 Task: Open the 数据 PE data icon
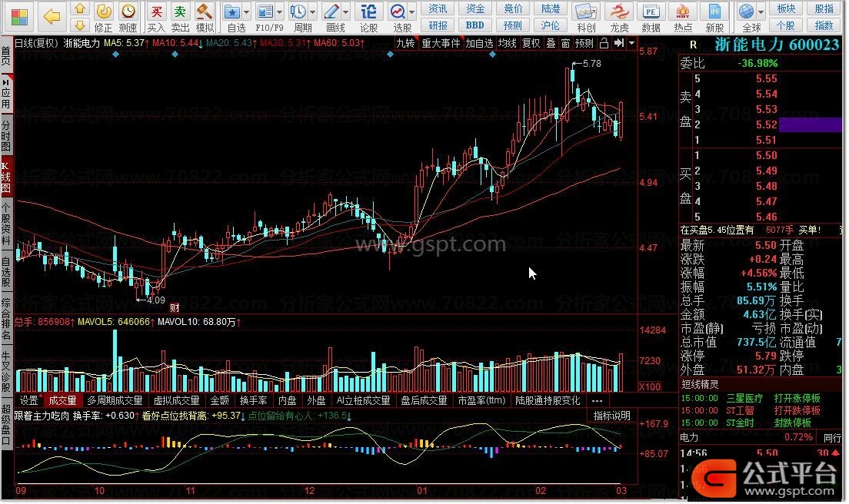(x=651, y=18)
